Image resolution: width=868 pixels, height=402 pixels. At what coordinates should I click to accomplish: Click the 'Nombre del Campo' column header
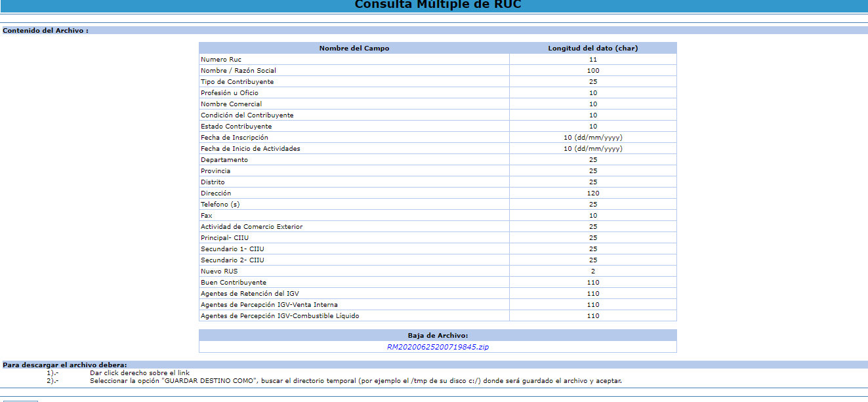pyautogui.click(x=354, y=48)
